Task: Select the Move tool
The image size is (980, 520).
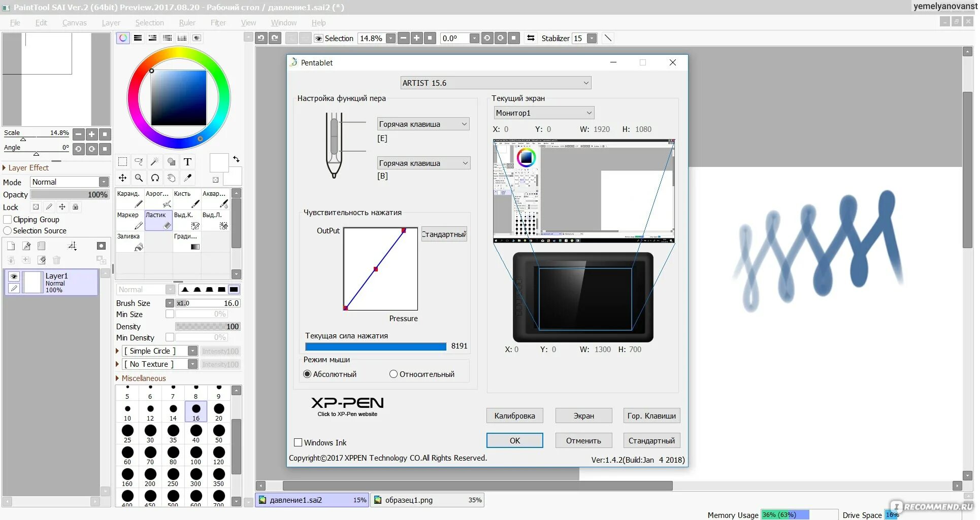Action: click(122, 178)
